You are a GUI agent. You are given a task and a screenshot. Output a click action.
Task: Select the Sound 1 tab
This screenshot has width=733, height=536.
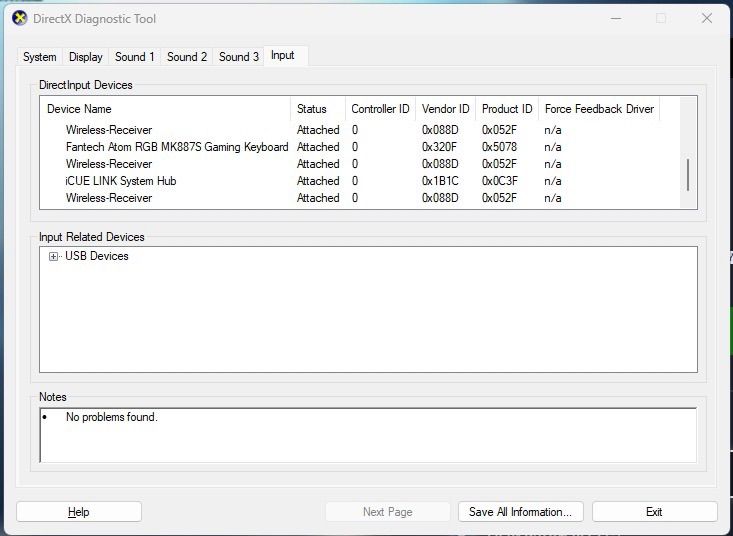(x=135, y=57)
